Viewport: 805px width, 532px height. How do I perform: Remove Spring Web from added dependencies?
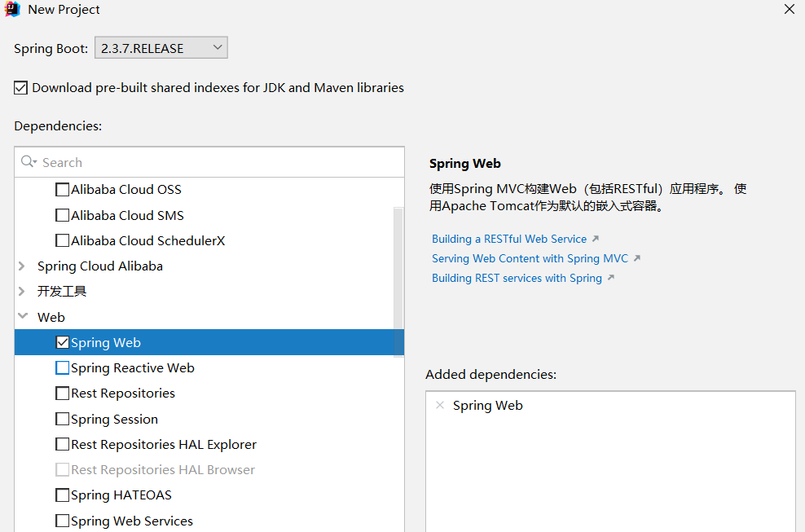[440, 405]
